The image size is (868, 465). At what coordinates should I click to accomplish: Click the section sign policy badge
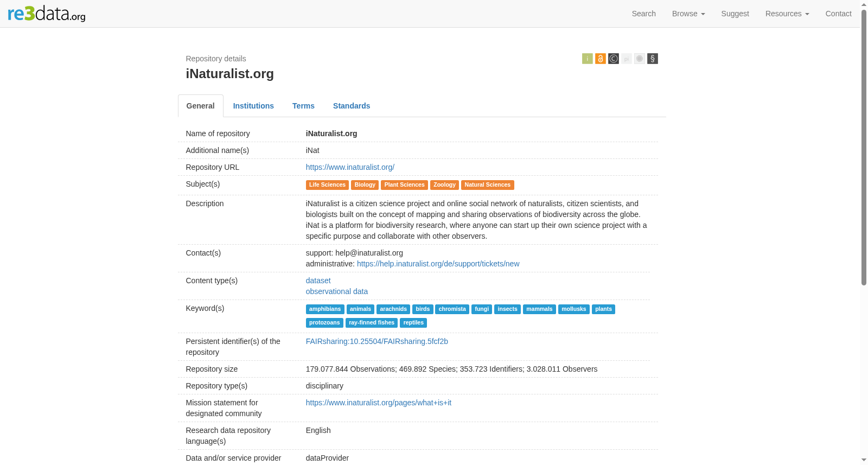(653, 59)
